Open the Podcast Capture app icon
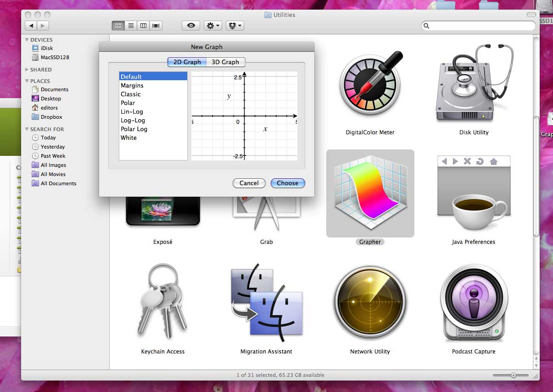The height and width of the screenshot is (392, 553). click(x=474, y=302)
